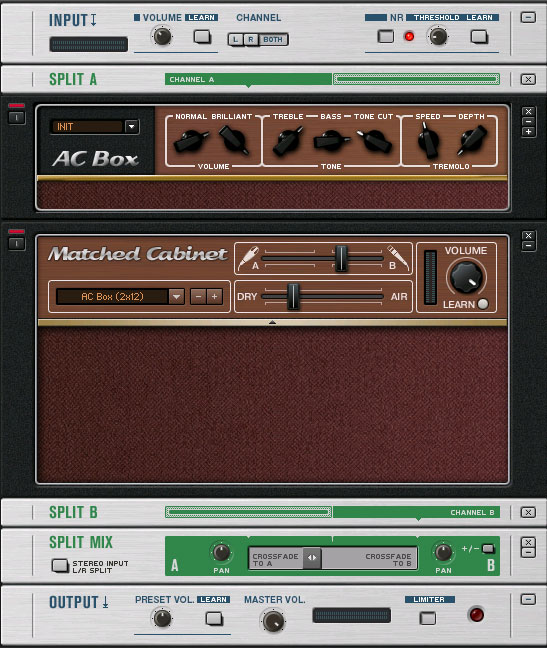Viewport: 547px width, 648px height.
Task: Minimize the Split Mix module
Action: pyautogui.click(x=528, y=553)
